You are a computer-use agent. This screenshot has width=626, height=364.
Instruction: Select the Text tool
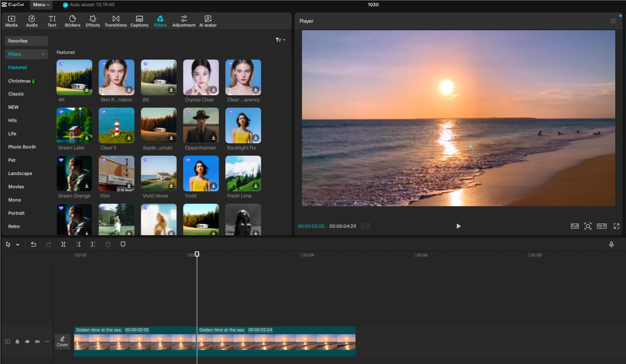pos(52,21)
